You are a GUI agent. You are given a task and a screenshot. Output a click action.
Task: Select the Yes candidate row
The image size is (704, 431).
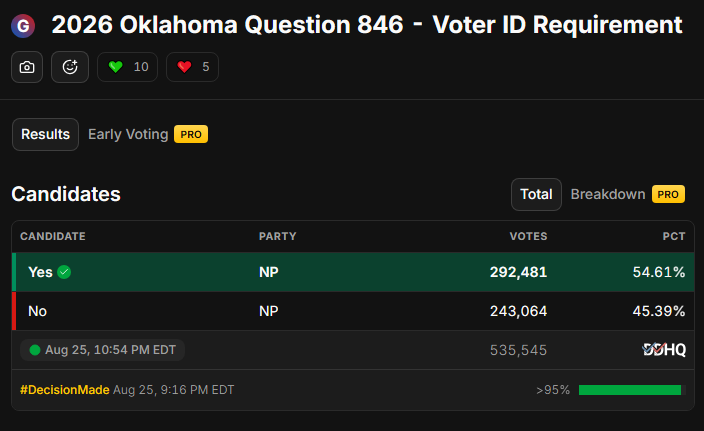point(353,272)
